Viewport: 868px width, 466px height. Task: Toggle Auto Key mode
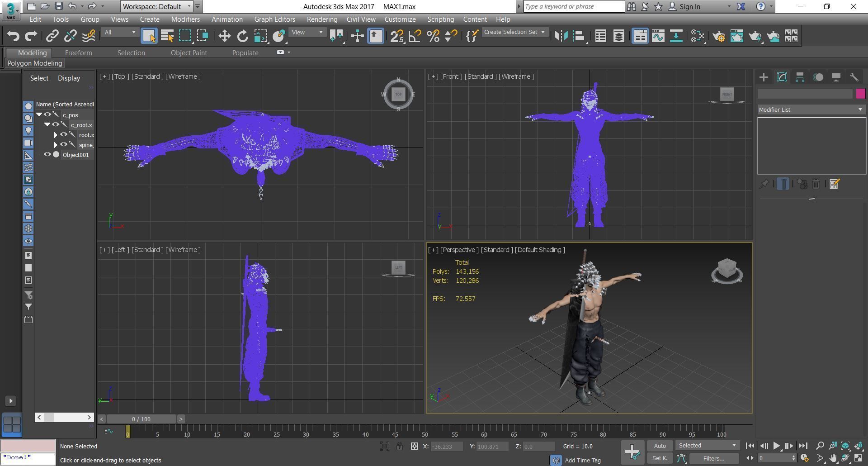click(660, 446)
